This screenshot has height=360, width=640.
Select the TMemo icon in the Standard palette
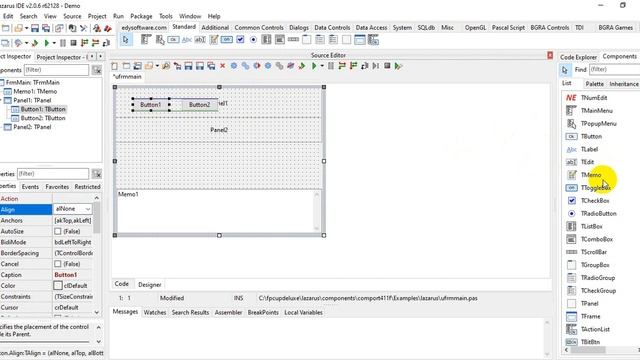tap(213, 40)
